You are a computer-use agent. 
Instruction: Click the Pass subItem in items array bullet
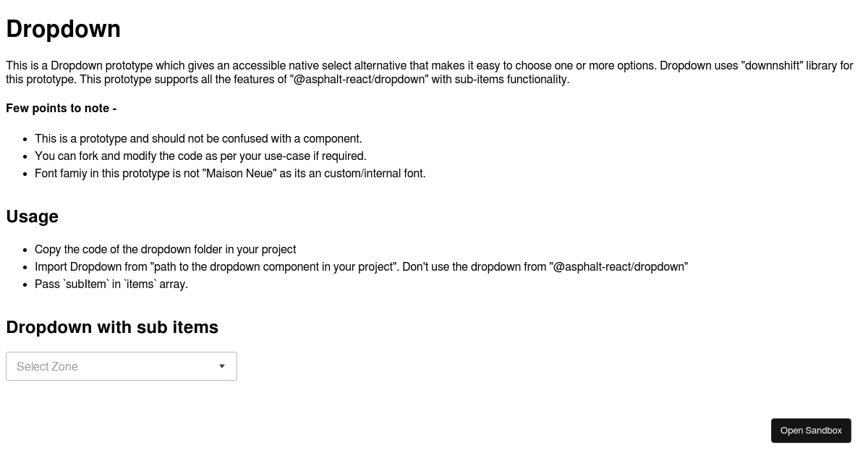(111, 284)
